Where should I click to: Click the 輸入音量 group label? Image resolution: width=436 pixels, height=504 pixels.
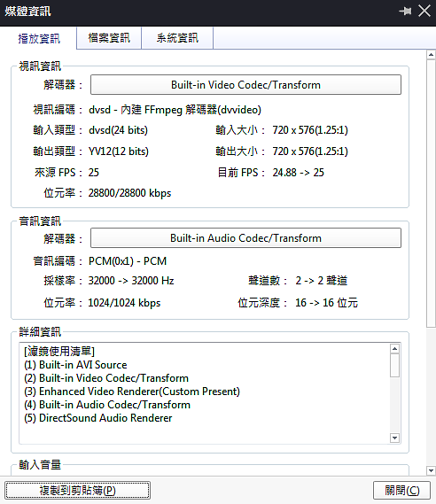pos(40,465)
